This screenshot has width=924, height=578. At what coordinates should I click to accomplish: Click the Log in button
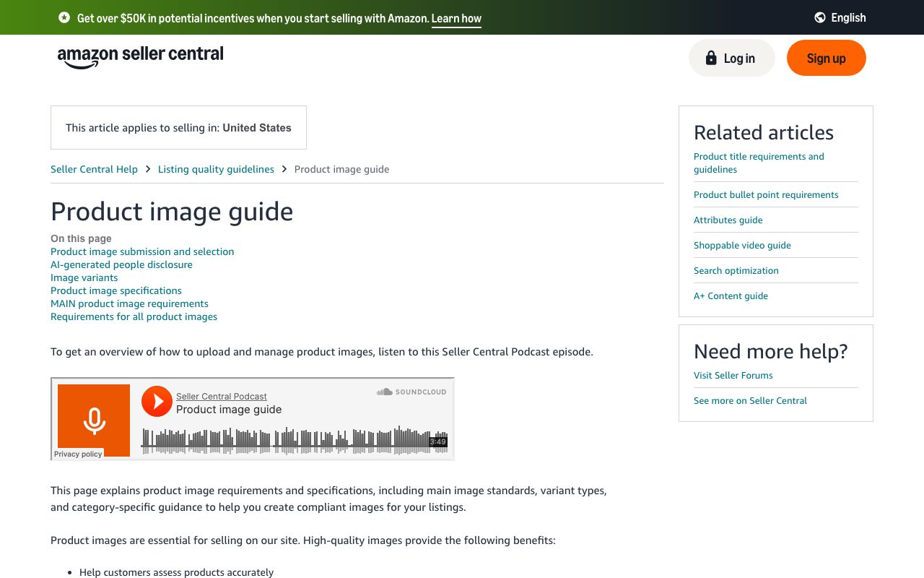coord(732,58)
